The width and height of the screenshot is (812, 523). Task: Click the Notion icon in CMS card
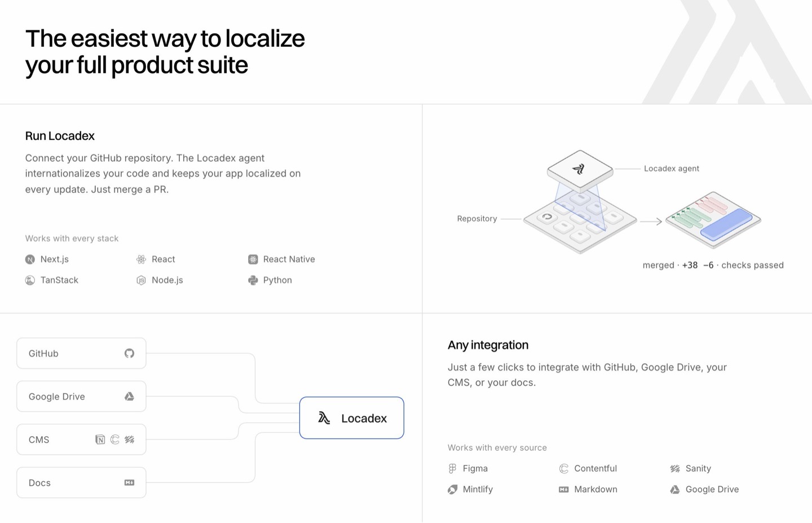click(100, 440)
